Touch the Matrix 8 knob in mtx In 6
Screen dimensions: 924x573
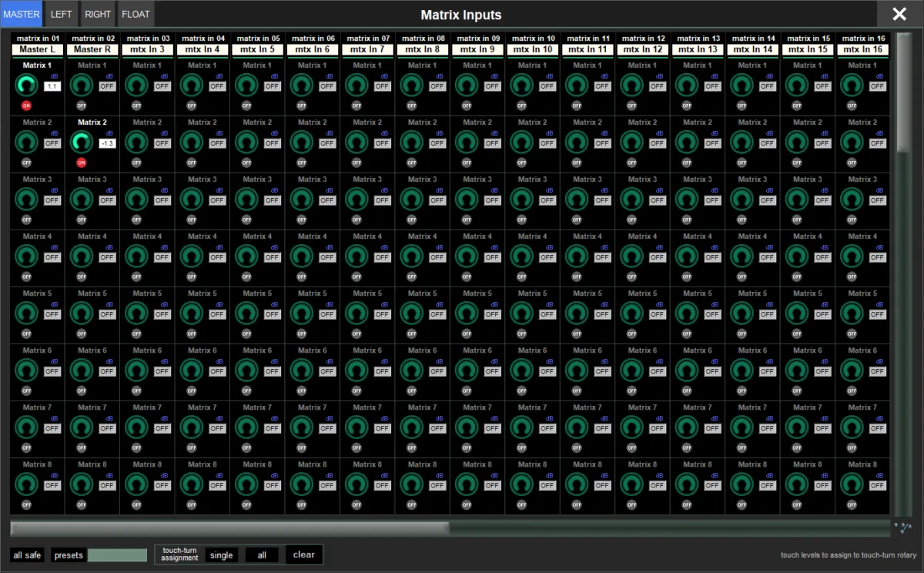click(303, 484)
